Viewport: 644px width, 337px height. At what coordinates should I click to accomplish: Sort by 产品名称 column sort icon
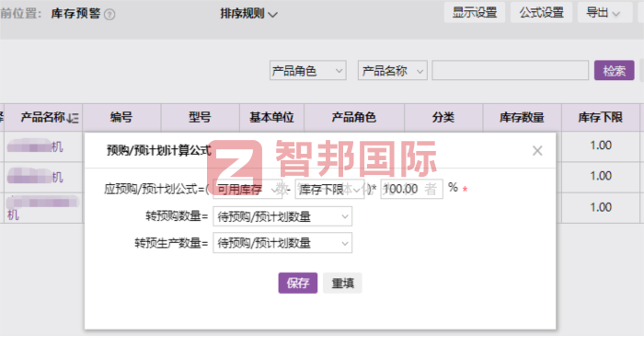[73, 118]
